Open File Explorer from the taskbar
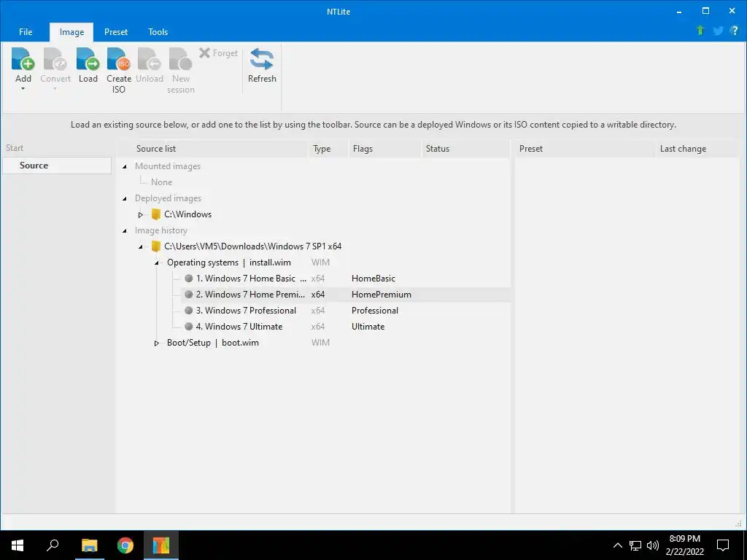The width and height of the screenshot is (747, 560). [89, 545]
